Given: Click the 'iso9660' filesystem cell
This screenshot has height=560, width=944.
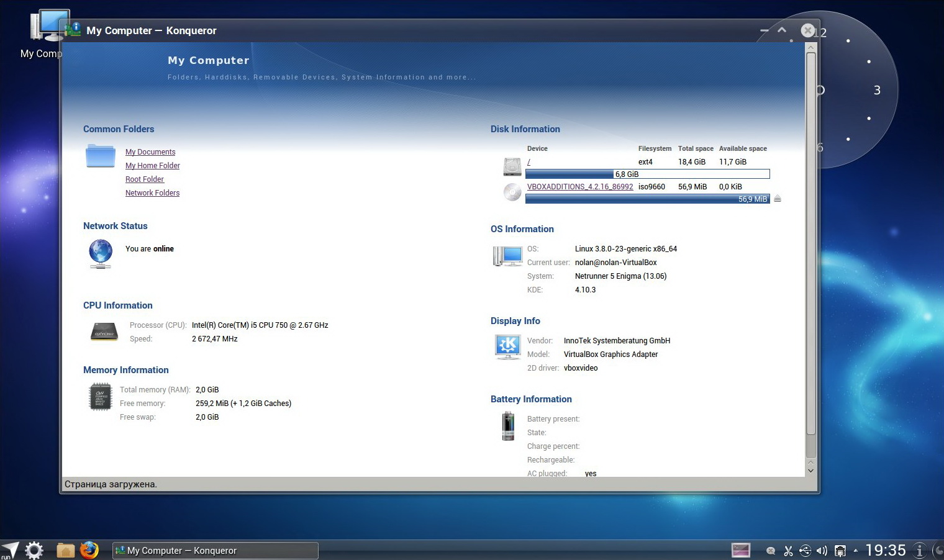Looking at the screenshot, I should pos(651,187).
